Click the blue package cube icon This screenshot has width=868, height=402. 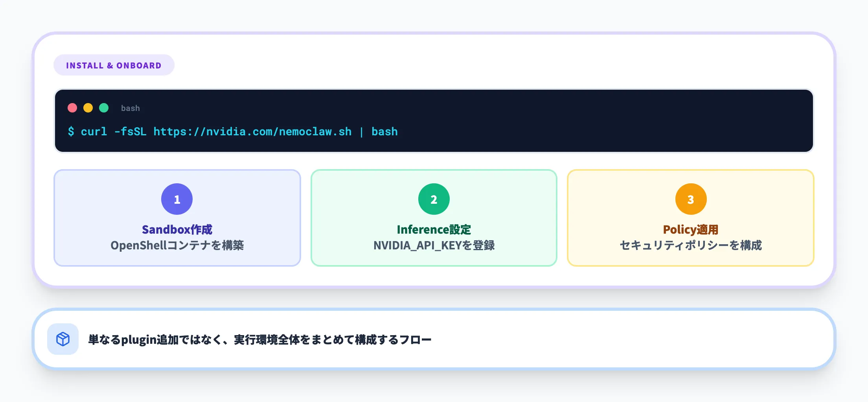click(63, 339)
